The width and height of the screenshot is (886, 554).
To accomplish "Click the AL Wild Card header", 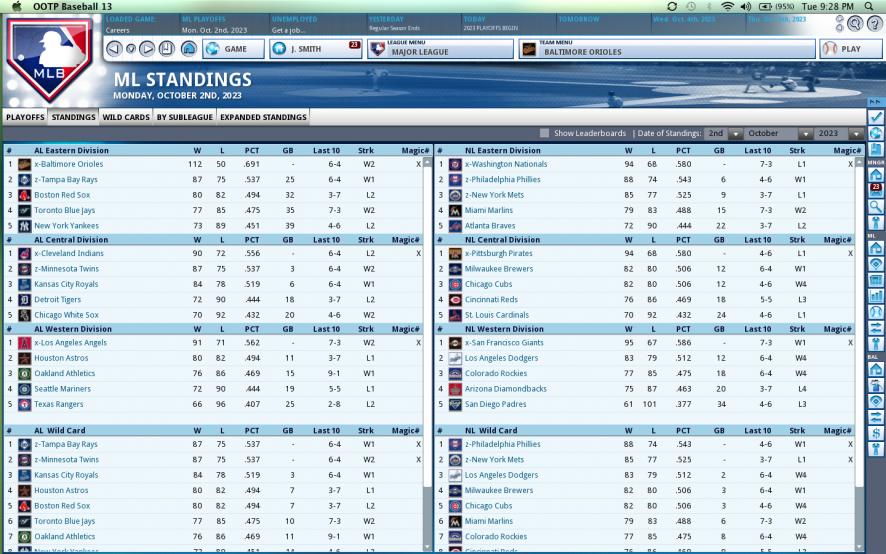I will click(59, 431).
